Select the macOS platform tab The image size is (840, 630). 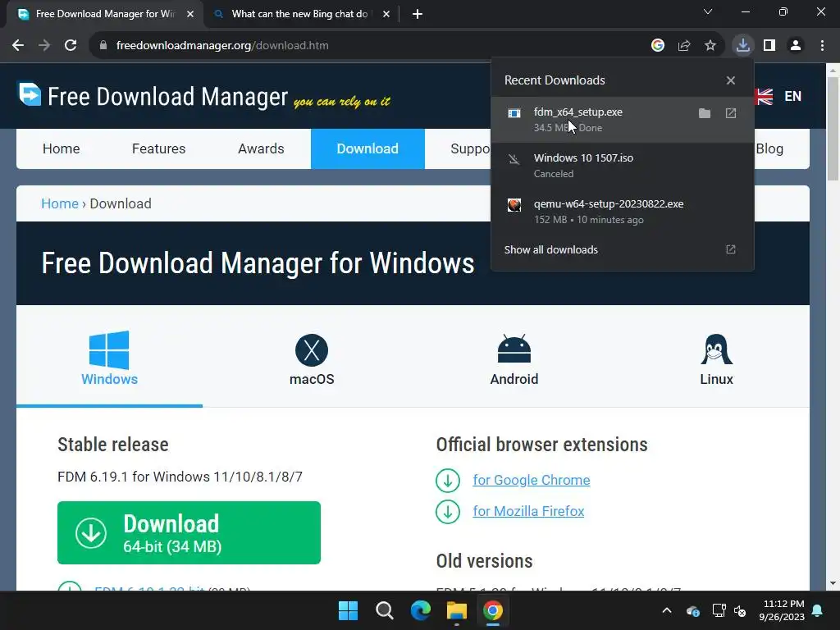point(312,358)
